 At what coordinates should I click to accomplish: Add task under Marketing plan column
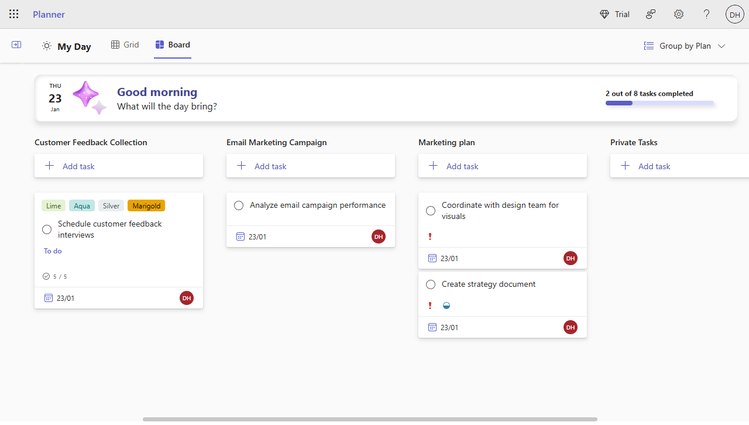coord(502,166)
